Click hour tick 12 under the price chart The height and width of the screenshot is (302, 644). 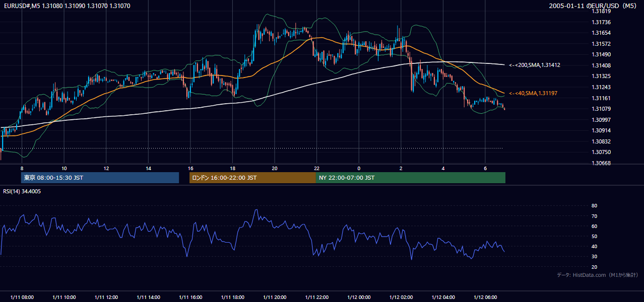106,168
